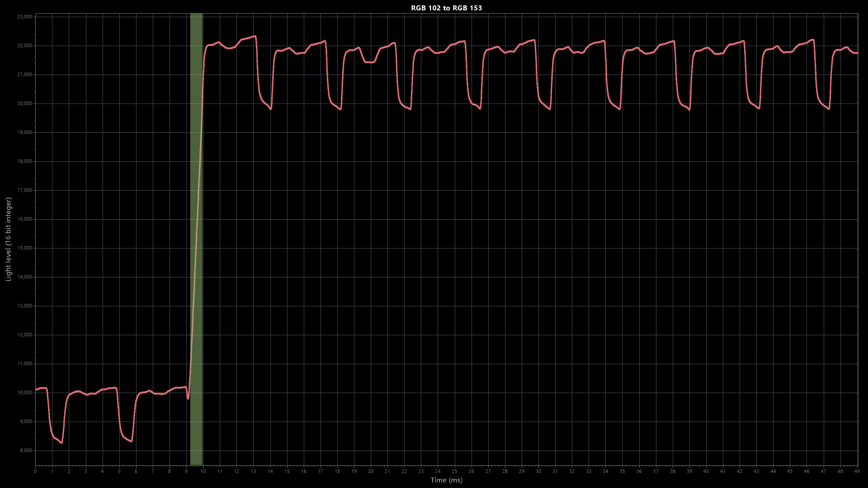Viewport: 868px width, 488px height.
Task: Click the 15,000 y-axis tick label
Action: click(24, 248)
